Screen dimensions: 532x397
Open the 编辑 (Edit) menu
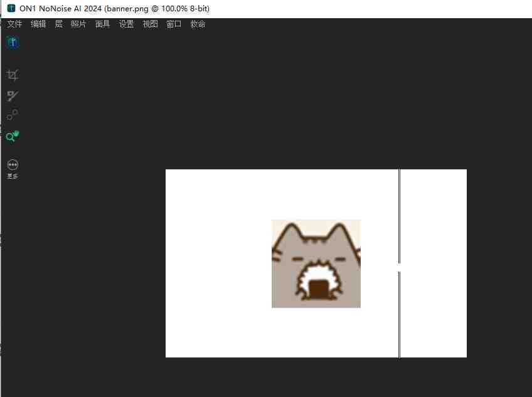(38, 24)
